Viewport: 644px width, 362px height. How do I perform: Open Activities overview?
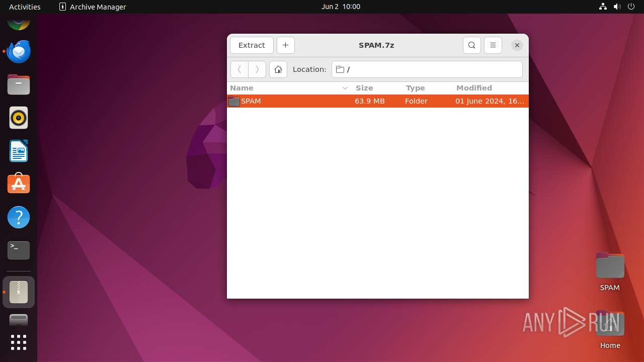click(25, 7)
